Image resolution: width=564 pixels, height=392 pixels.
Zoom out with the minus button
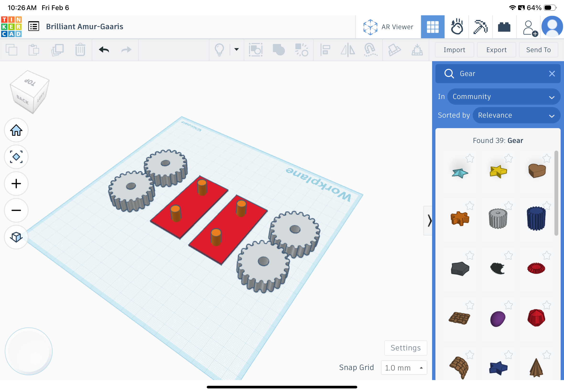(16, 211)
